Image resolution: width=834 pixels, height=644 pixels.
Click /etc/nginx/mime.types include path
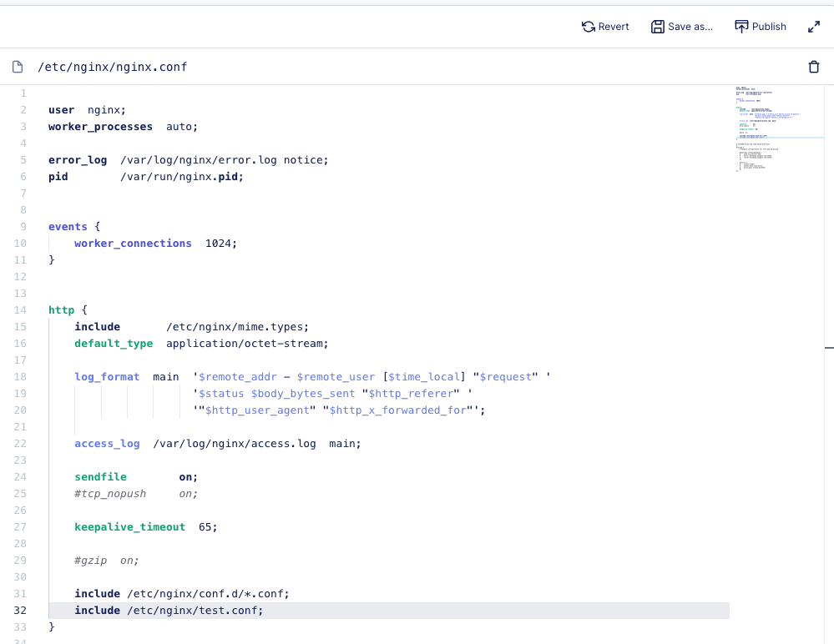pos(235,327)
